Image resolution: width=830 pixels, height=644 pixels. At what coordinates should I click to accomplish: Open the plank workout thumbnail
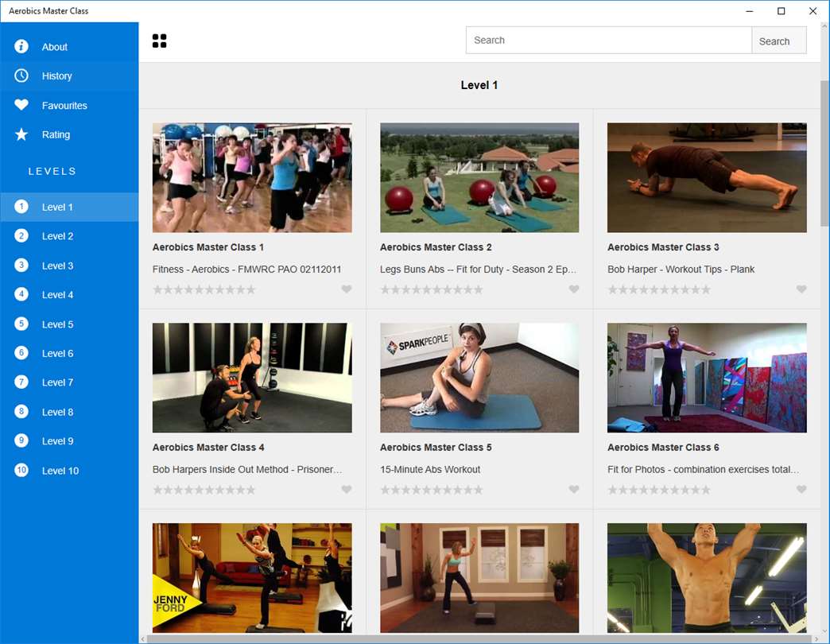point(708,178)
